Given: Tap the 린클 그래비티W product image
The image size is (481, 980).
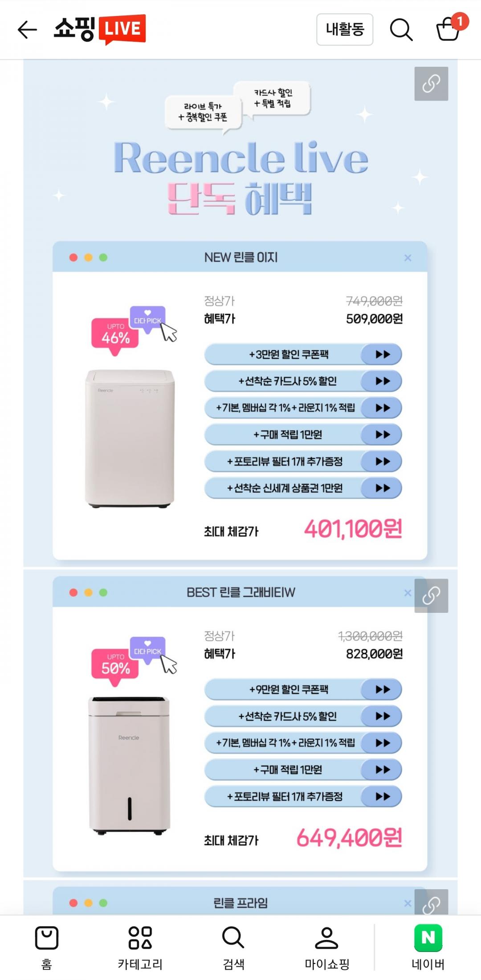Looking at the screenshot, I should pyautogui.click(x=129, y=765).
